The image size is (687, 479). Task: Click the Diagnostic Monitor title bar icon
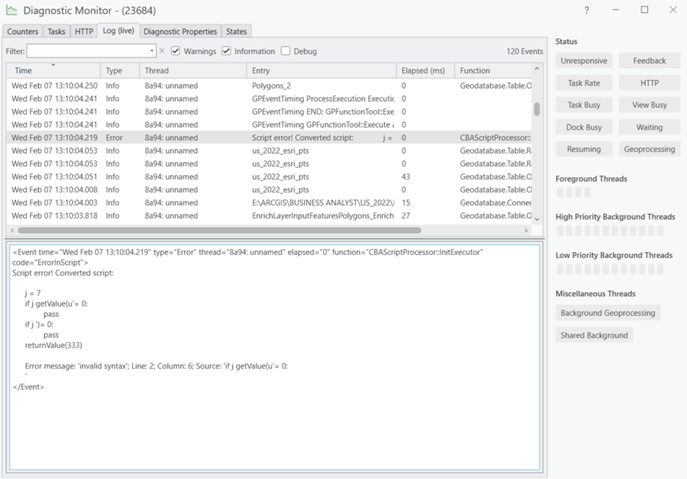click(11, 10)
